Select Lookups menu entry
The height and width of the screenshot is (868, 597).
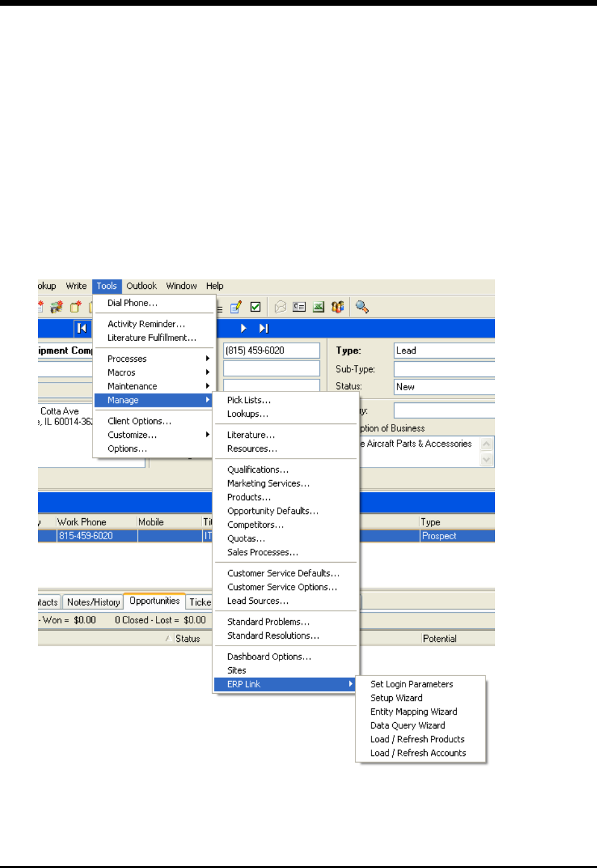click(x=285, y=414)
